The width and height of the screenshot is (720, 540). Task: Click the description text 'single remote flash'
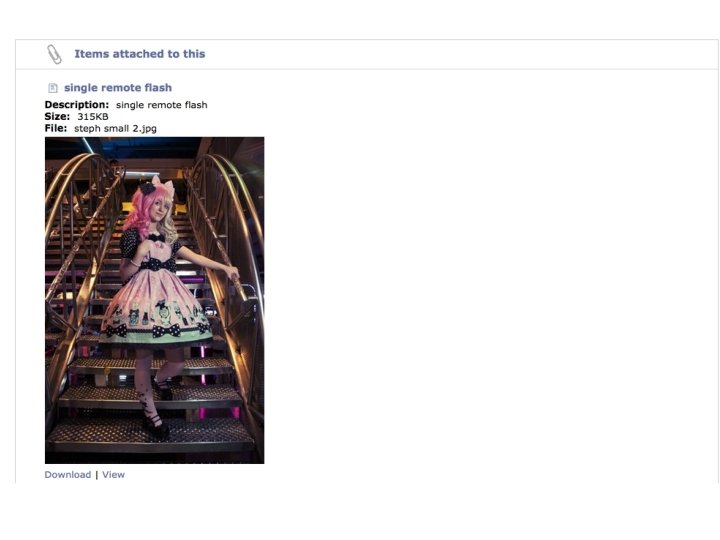coord(162,105)
